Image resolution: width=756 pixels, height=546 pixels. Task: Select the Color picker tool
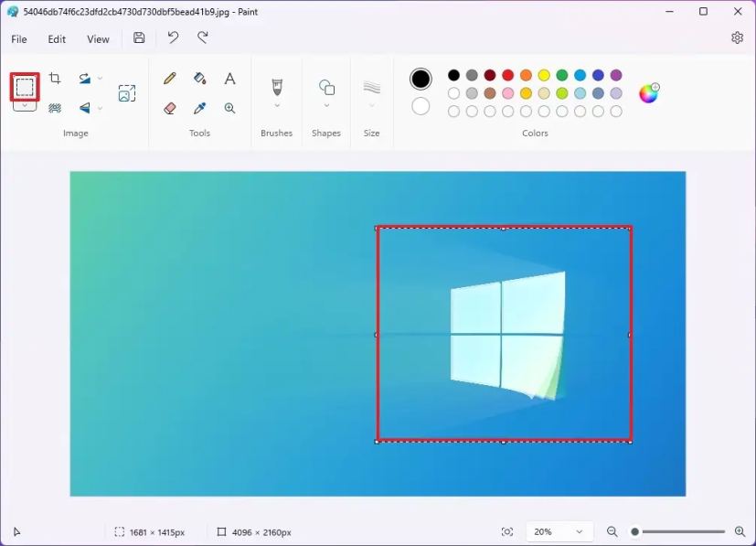(200, 107)
